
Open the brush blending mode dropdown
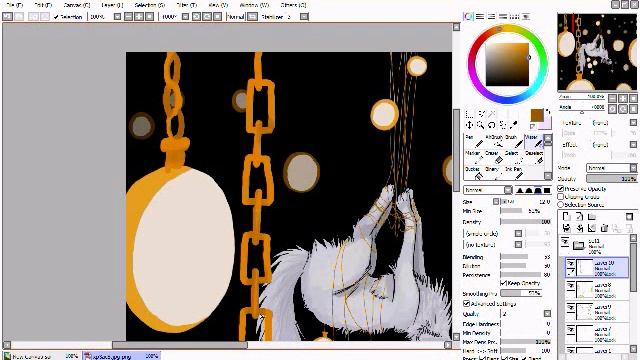point(488,190)
